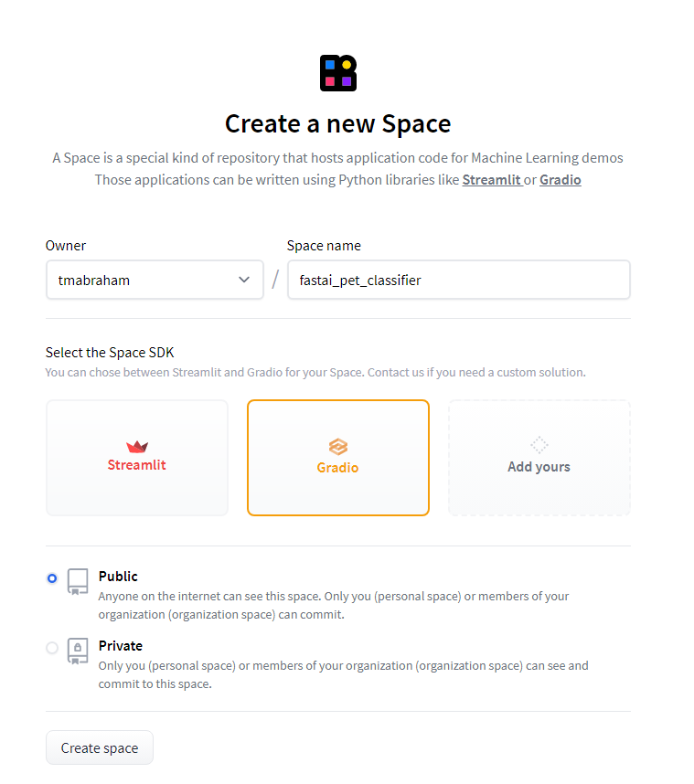
Task: Open the Gradio link in description
Action: point(561,180)
